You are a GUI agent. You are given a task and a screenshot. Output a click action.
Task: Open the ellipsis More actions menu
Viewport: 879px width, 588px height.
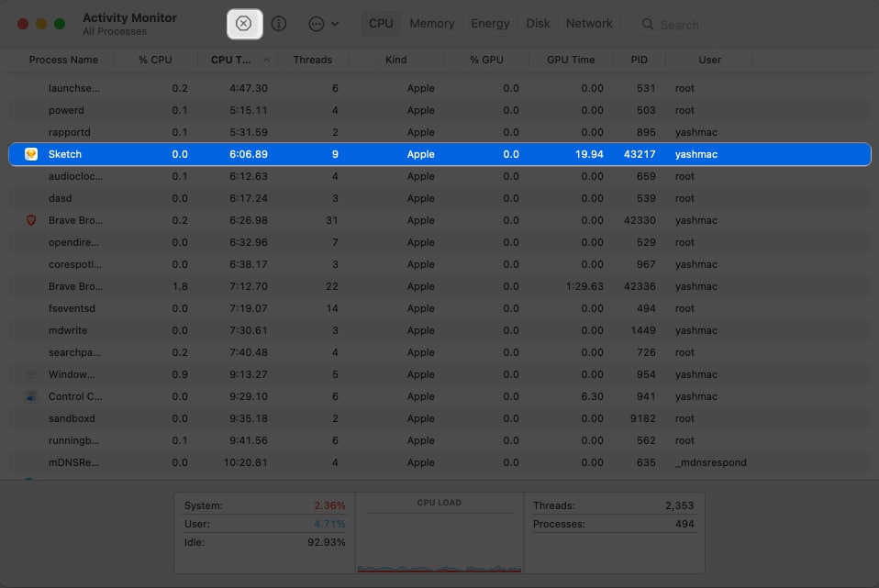(x=324, y=24)
